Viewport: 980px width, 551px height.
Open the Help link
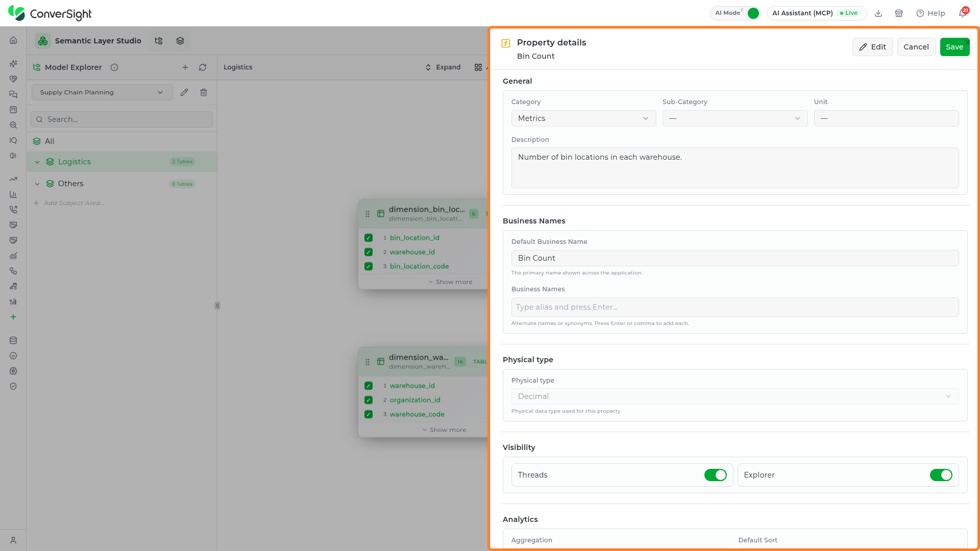(930, 13)
